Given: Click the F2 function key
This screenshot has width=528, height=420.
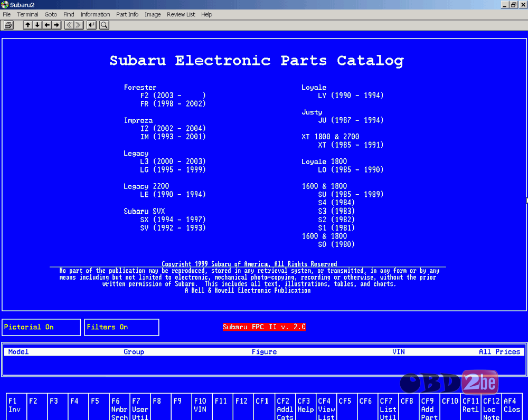Looking at the screenshot, I should 37,406.
